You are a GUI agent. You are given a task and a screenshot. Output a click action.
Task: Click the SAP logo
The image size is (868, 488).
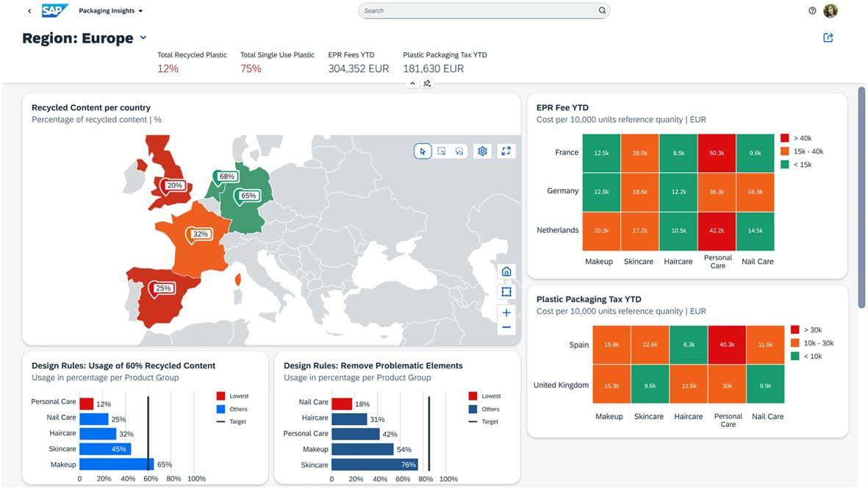tap(54, 11)
